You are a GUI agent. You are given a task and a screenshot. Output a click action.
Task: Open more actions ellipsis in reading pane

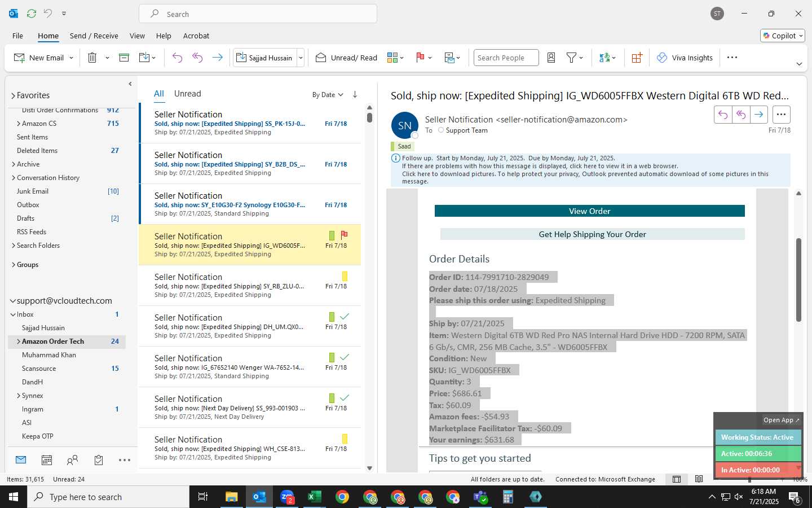[x=781, y=115]
